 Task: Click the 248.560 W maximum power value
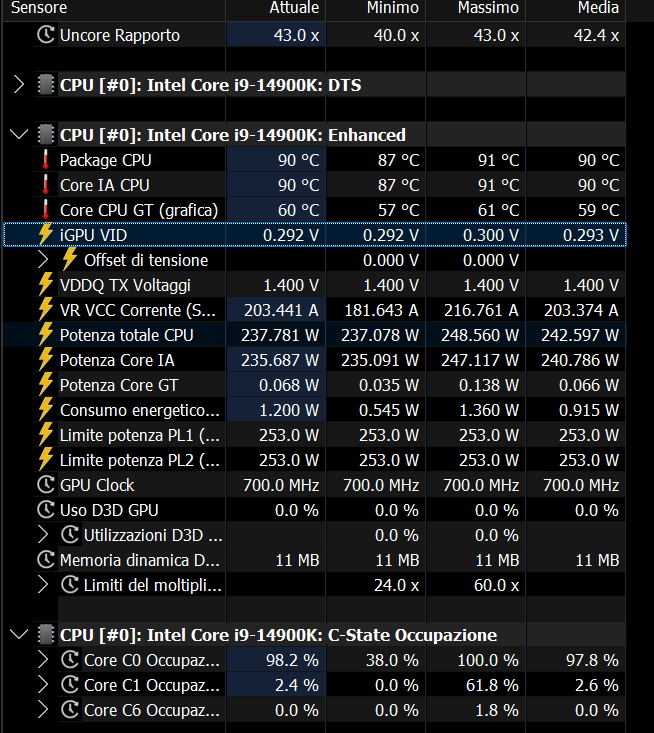click(x=480, y=335)
